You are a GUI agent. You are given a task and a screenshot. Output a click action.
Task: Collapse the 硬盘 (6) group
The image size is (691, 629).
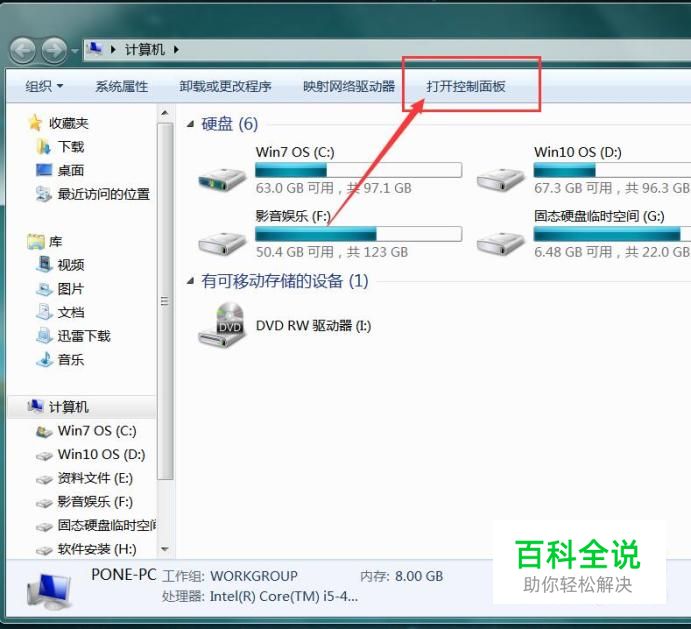190,124
